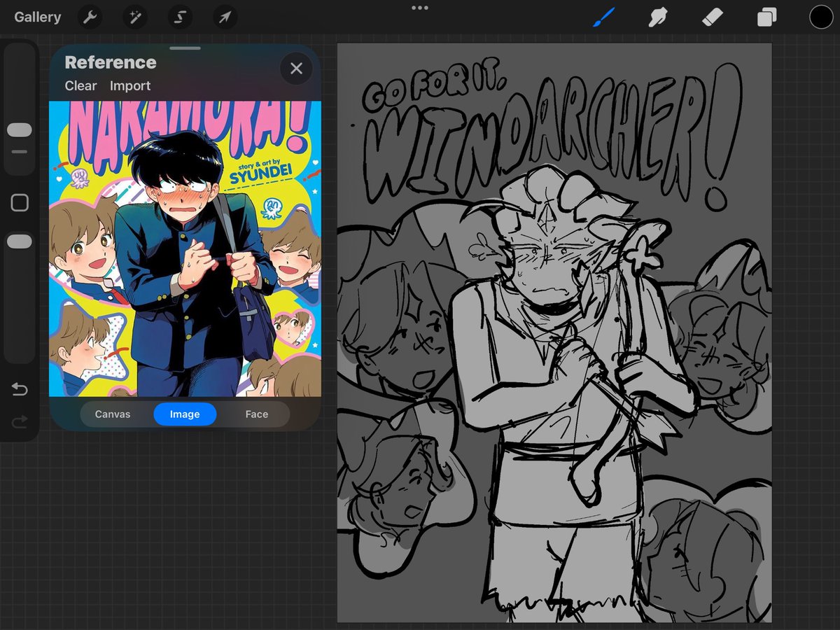The width and height of the screenshot is (840, 630).
Task: Open the Adjustments magic wand menu
Action: tap(134, 17)
